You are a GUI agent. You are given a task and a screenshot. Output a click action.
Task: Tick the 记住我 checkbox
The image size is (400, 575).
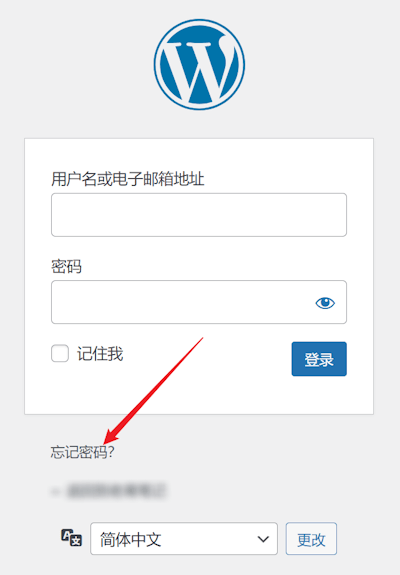tap(60, 353)
